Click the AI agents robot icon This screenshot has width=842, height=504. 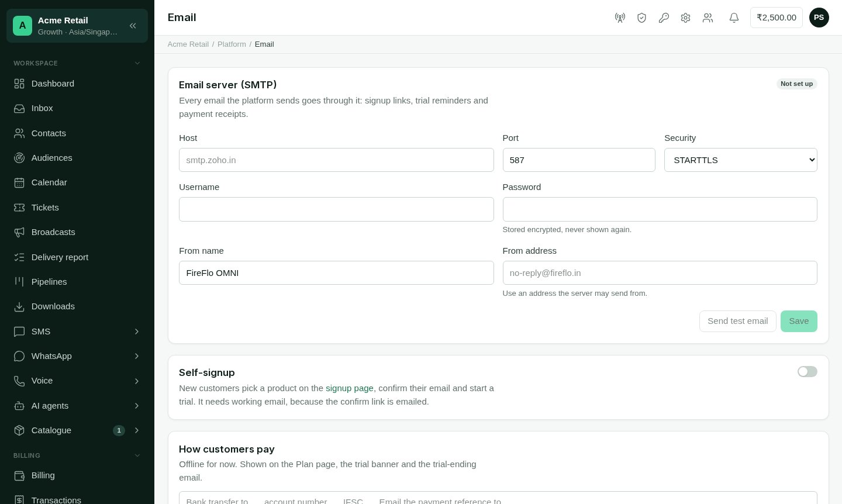coord(19,406)
